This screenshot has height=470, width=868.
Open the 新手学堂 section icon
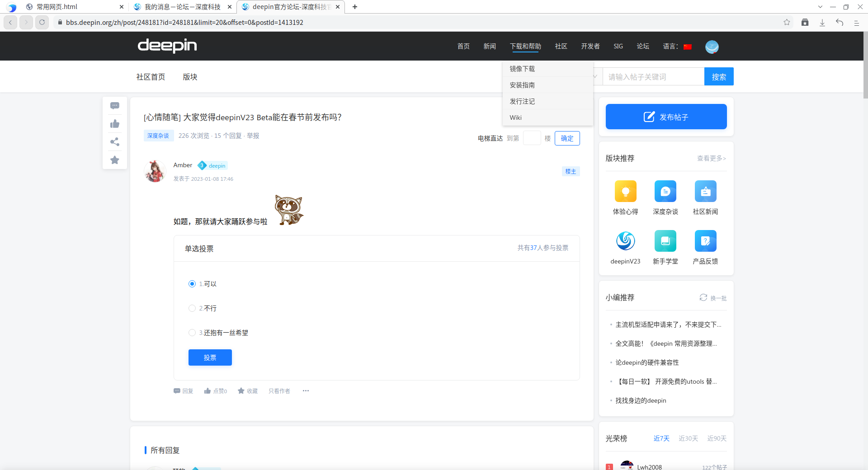pos(665,241)
